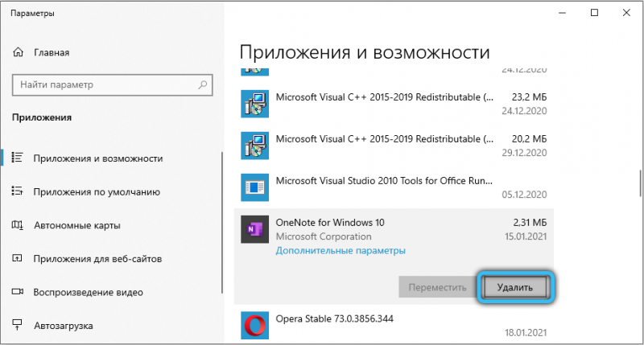
Task: Click the 18.01.2021 date for Opera
Action: tap(526, 333)
